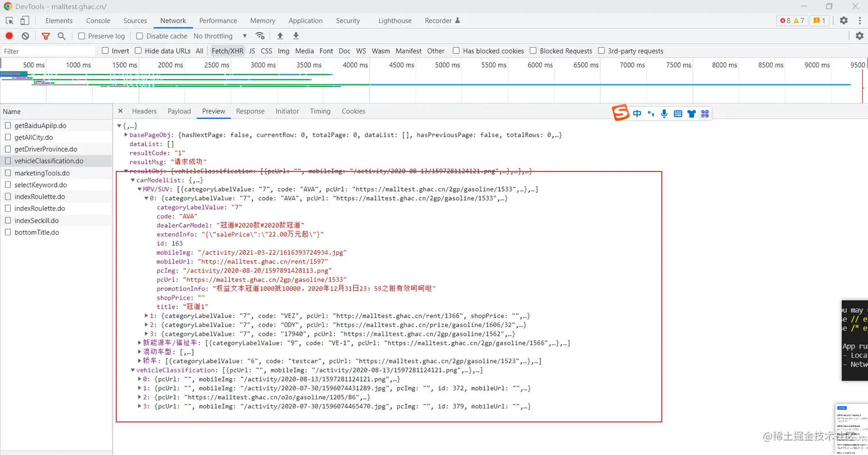The image size is (868, 455).
Task: Expand the 混动车型 array
Action: point(139,352)
